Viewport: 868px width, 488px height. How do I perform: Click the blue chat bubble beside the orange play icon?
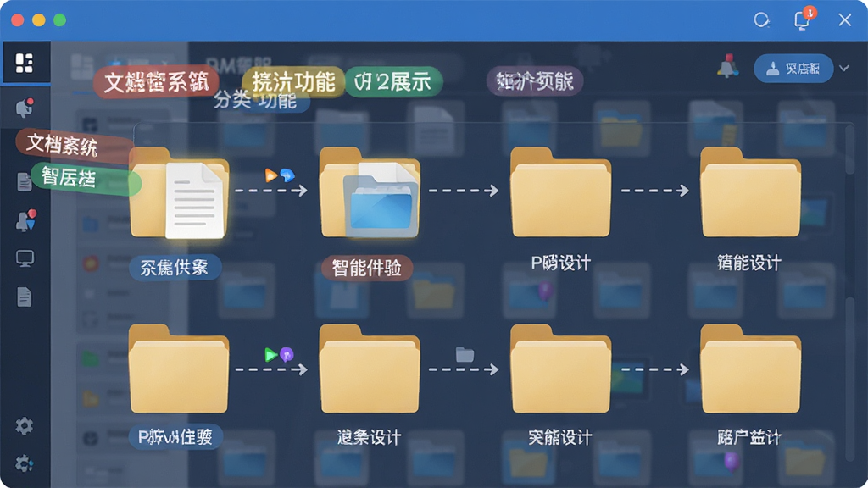[x=287, y=175]
